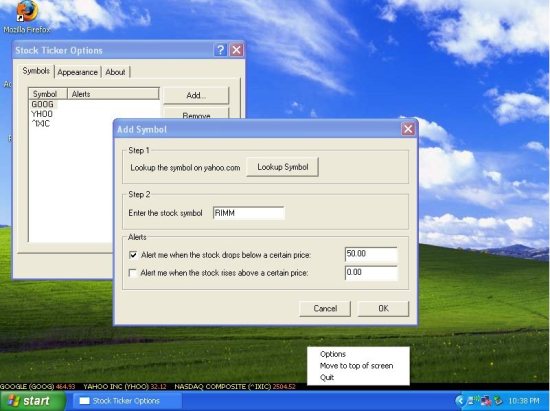550x411 pixels.
Task: Open the Windows Start menu
Action: tap(33, 401)
